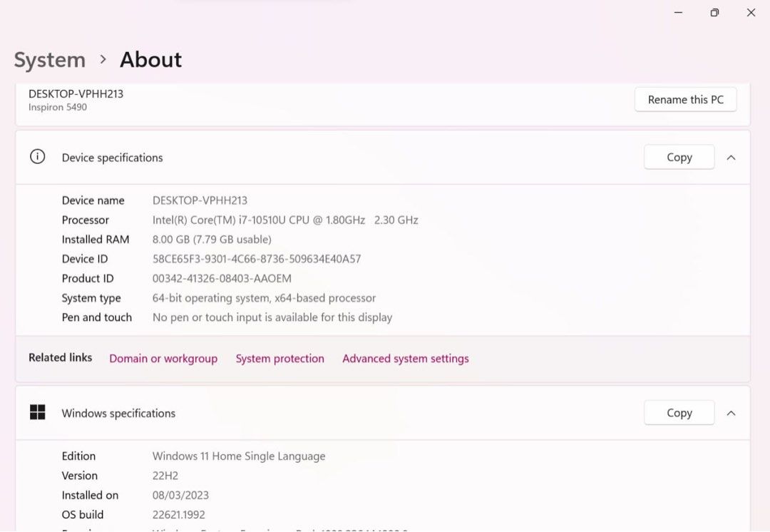Select the Version value 22H2
The image size is (770, 532).
coord(165,476)
